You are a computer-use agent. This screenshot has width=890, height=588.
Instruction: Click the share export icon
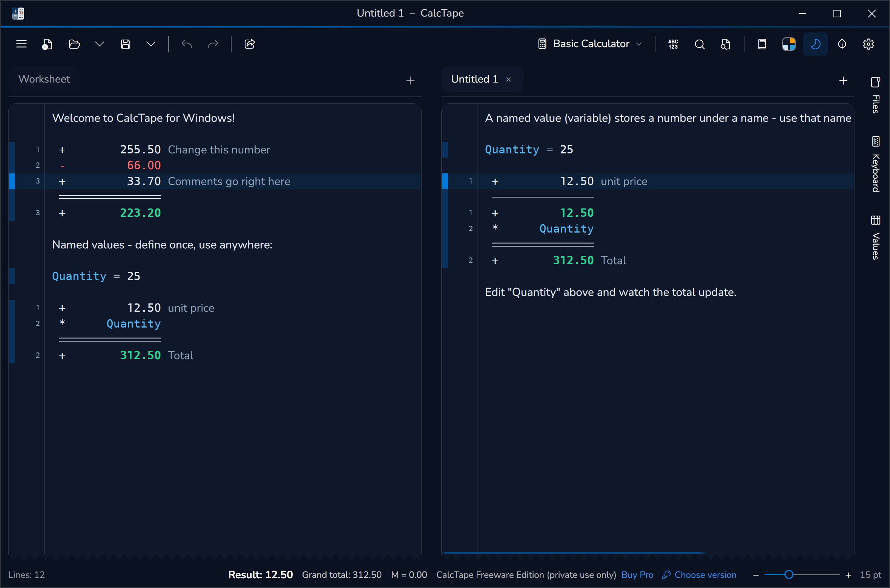tap(250, 44)
